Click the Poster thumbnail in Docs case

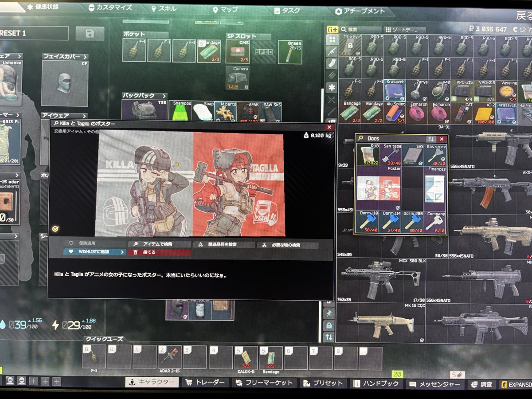379,188
